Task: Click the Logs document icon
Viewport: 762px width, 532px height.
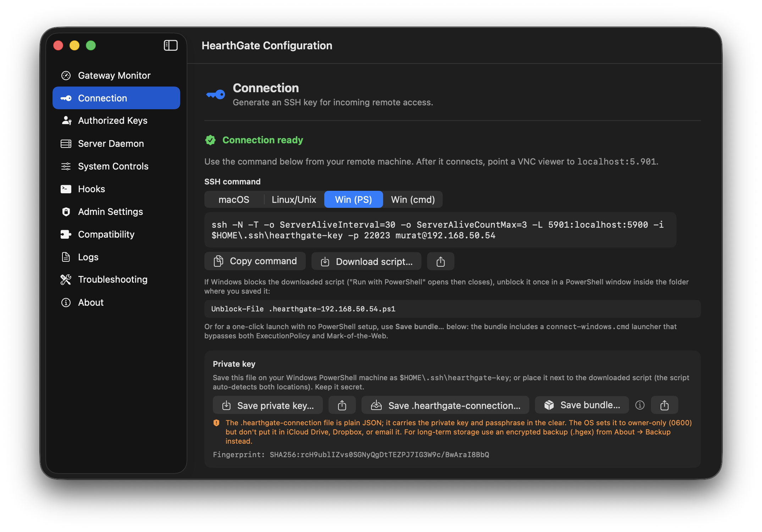Action: tap(66, 257)
